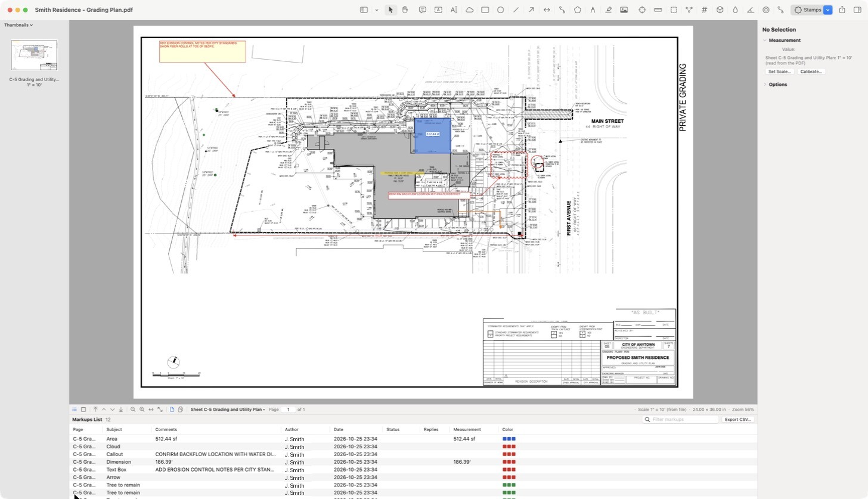The height and width of the screenshot is (499, 868).
Task: Open the share menu icon
Action: (x=842, y=10)
